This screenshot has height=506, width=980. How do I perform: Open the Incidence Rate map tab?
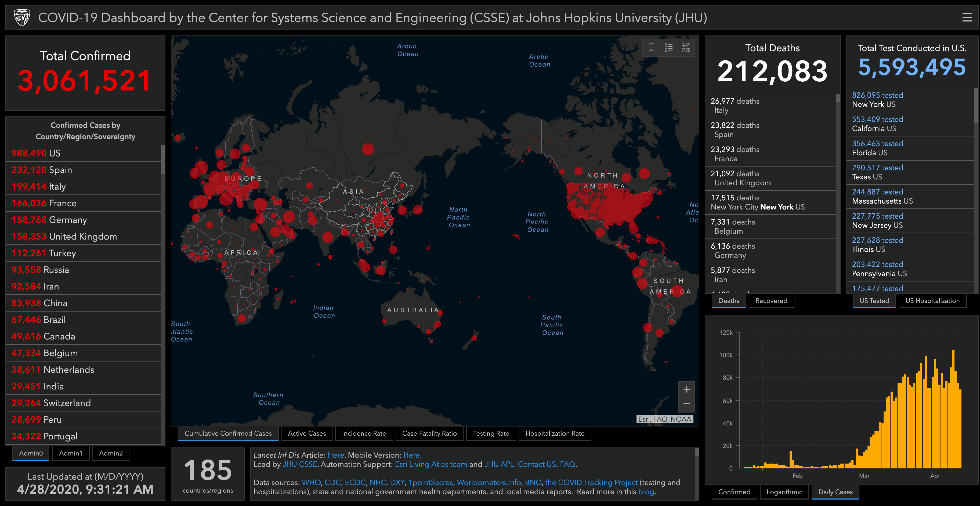pos(364,433)
